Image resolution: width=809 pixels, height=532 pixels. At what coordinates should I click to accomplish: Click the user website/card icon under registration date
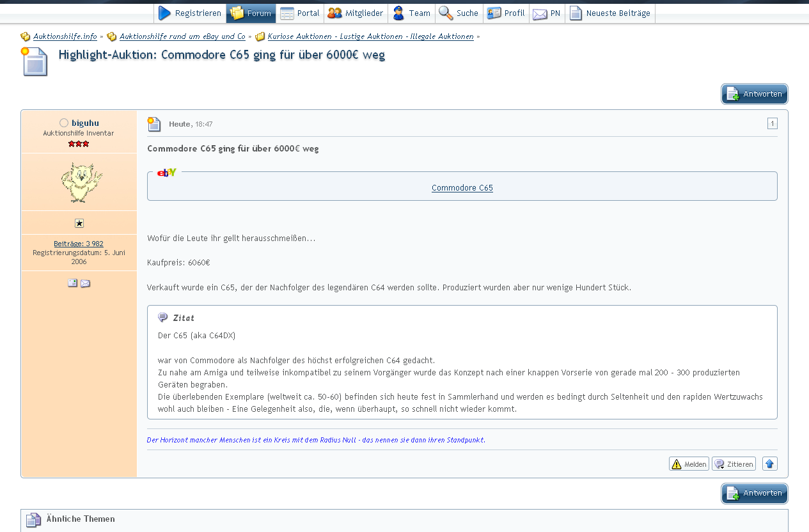73,283
